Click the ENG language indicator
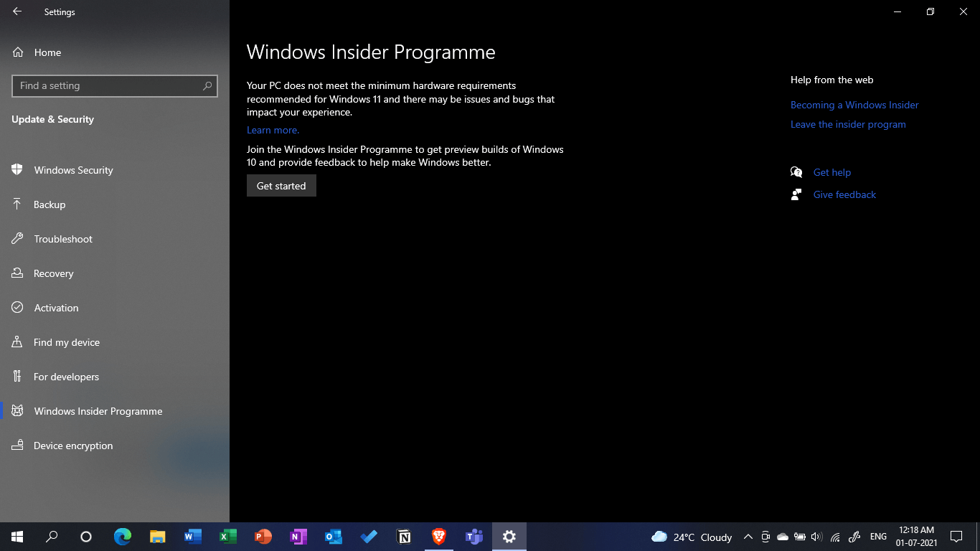 pyautogui.click(x=878, y=537)
